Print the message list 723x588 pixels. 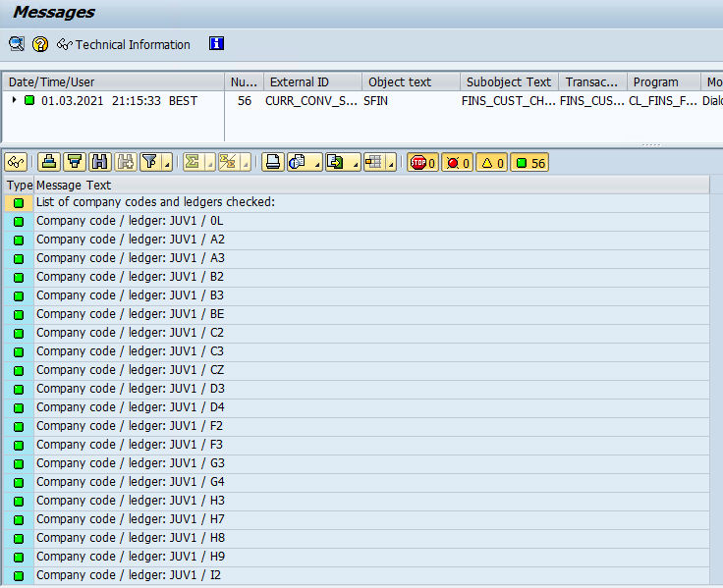273,162
